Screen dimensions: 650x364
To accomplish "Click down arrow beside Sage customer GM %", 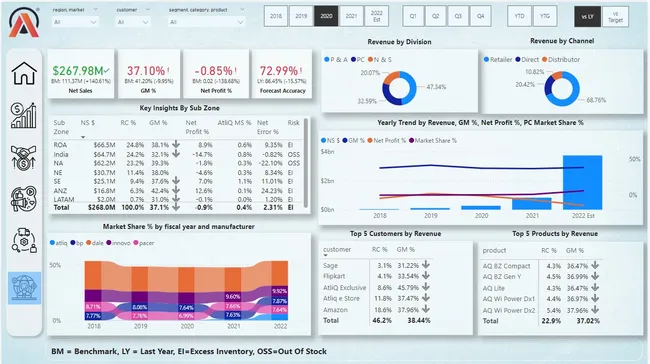I will (x=426, y=265).
